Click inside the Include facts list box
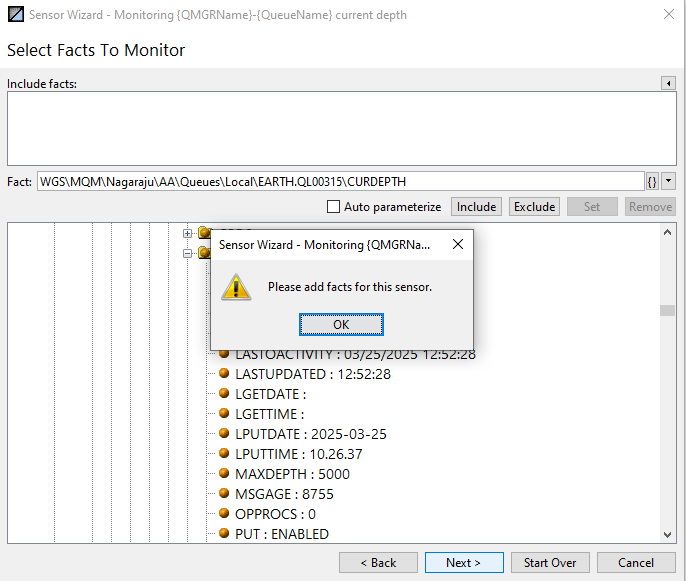Viewport: 686px width, 581px height. point(342,129)
